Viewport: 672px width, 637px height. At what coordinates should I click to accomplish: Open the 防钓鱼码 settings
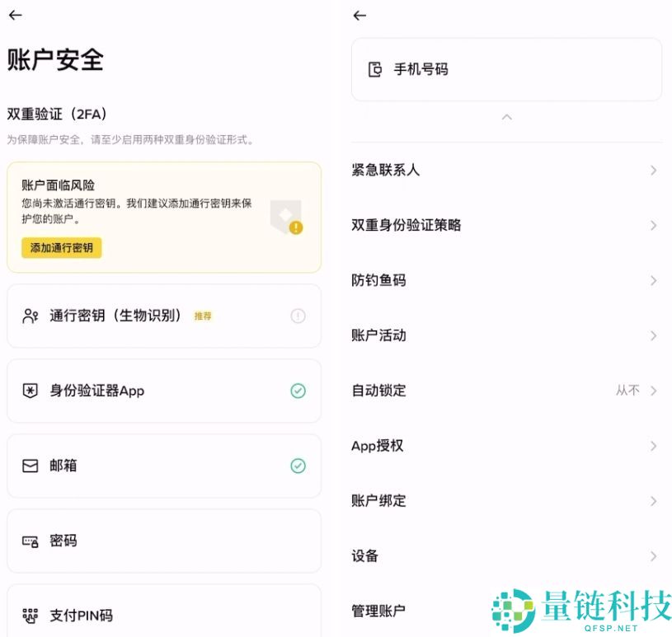click(x=506, y=280)
